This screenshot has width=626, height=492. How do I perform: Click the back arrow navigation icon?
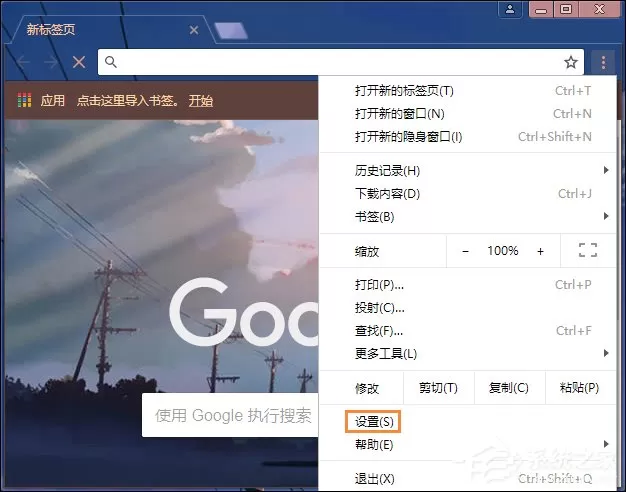23,62
